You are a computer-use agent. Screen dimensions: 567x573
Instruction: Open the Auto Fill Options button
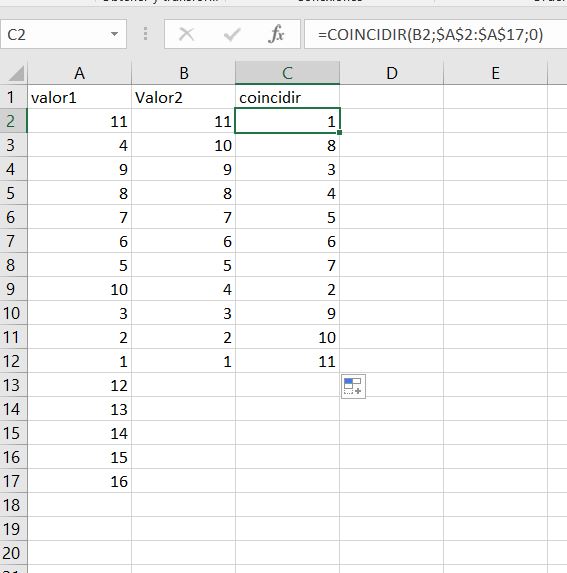pos(353,386)
